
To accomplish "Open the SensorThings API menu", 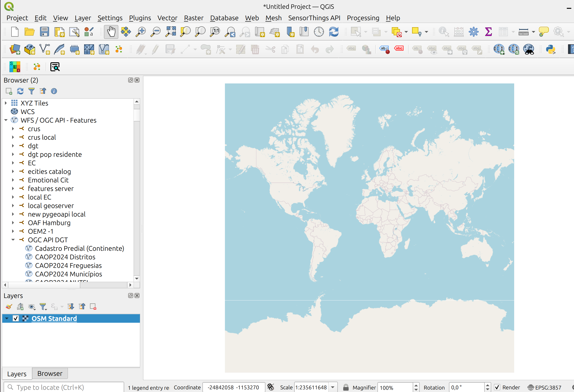I will click(x=314, y=18).
